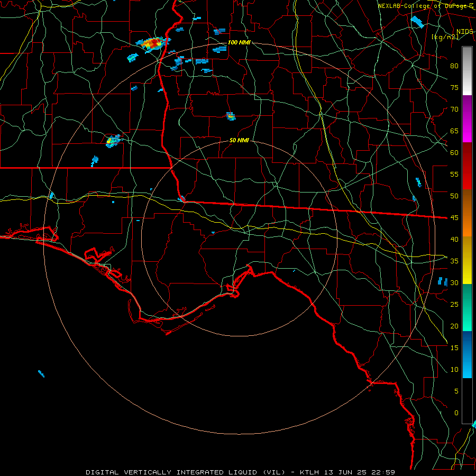Pick the yellow segment of the color bar
Screen dimensions: 476x476
tap(467, 260)
